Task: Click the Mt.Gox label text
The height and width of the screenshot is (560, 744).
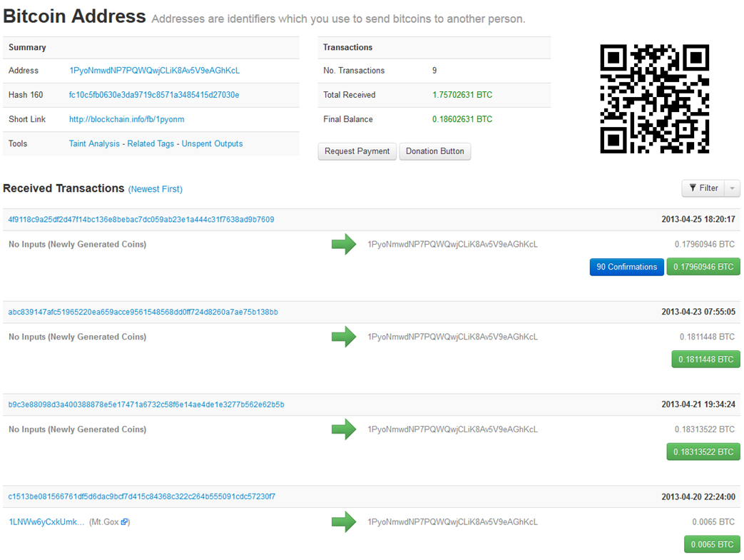Action: point(105,522)
